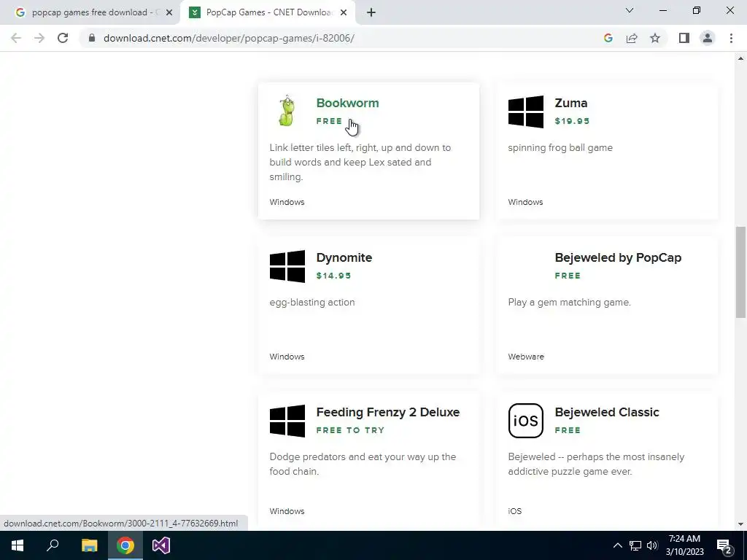The width and height of the screenshot is (747, 560).
Task: Open the Bejeweled by PopCap link
Action: (618, 257)
